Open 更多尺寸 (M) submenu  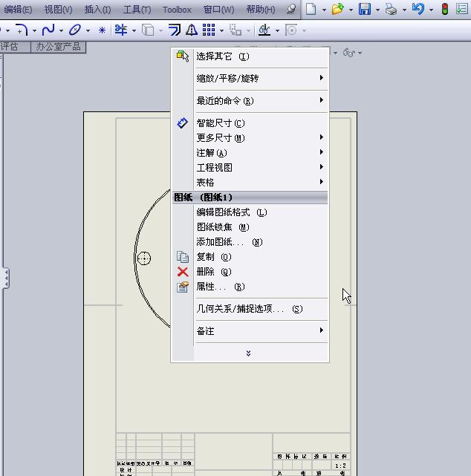pyautogui.click(x=250, y=138)
